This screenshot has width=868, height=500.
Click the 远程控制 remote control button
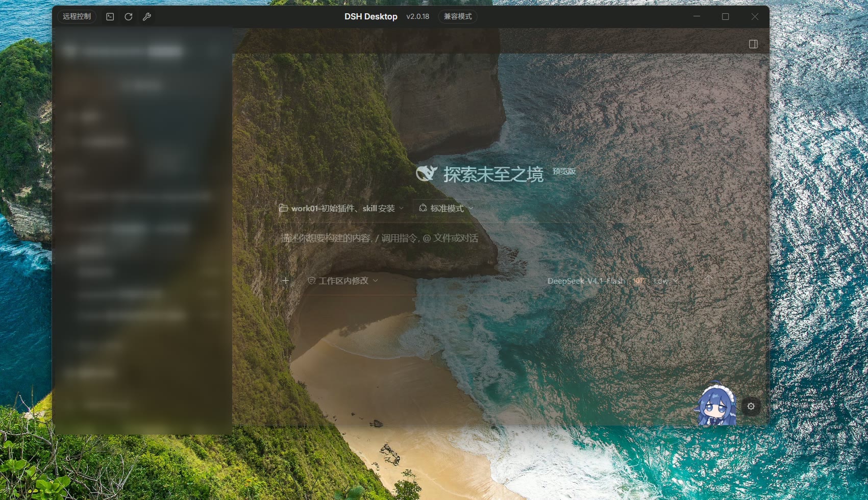77,16
